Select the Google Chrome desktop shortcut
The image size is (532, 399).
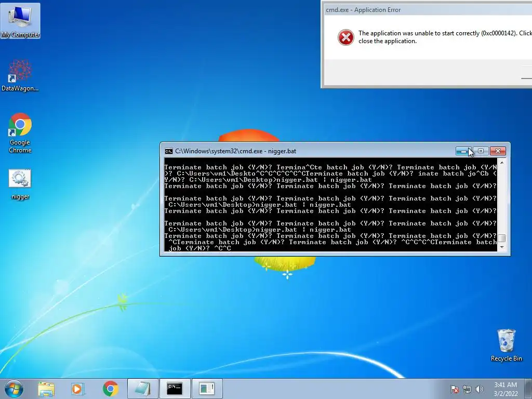[x=20, y=133]
